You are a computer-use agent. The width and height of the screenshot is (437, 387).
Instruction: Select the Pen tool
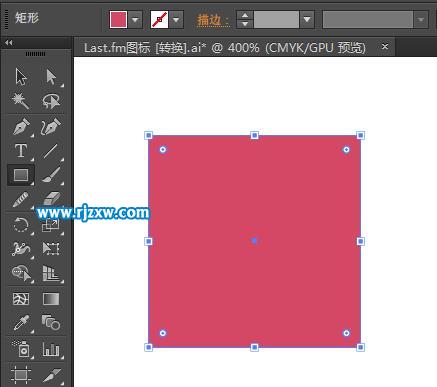21,126
